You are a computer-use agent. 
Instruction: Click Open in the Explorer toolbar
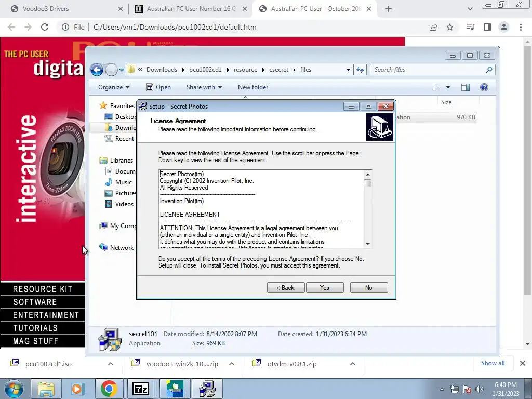tap(158, 87)
